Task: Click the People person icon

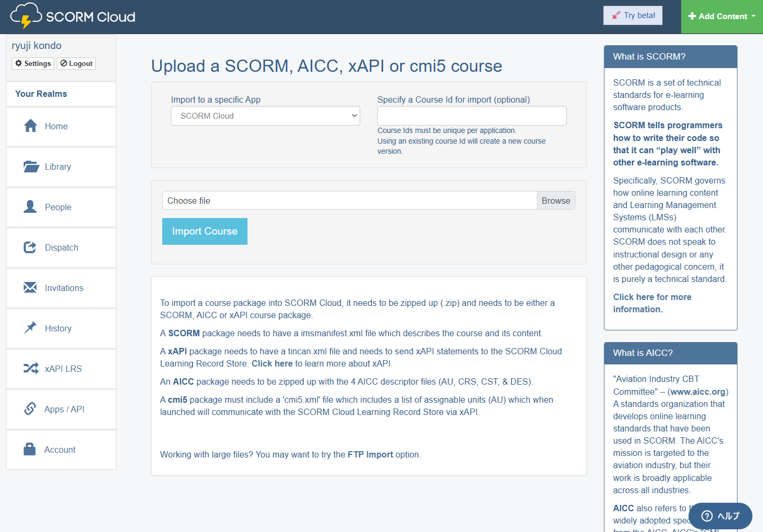Action: [x=30, y=207]
